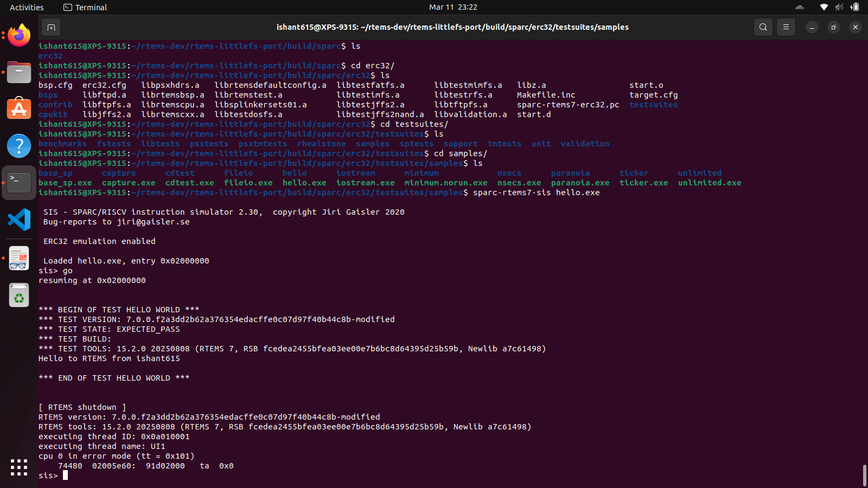Screen dimensions: 868x488
Task: Open the Trash from the dock
Action: [x=19, y=296]
